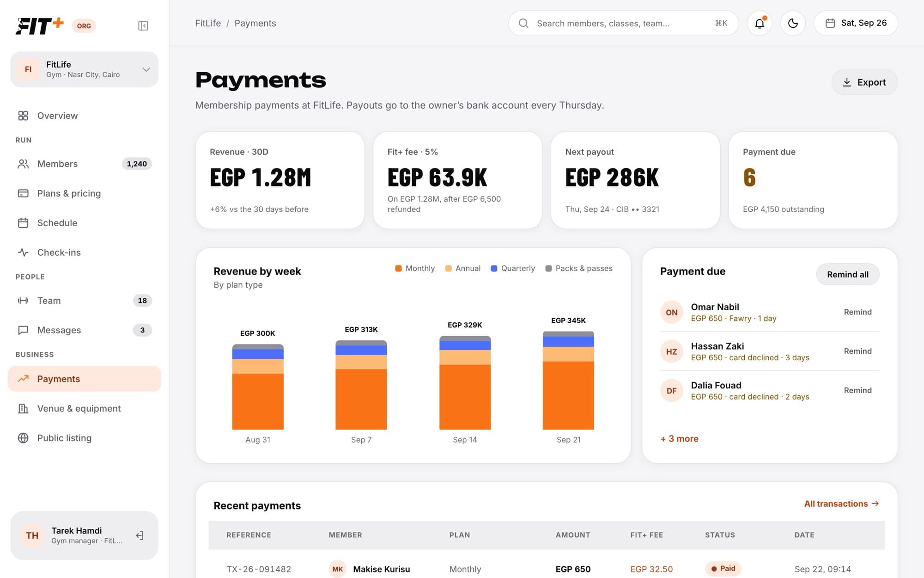
Task: Click the Venue building icon
Action: point(23,408)
